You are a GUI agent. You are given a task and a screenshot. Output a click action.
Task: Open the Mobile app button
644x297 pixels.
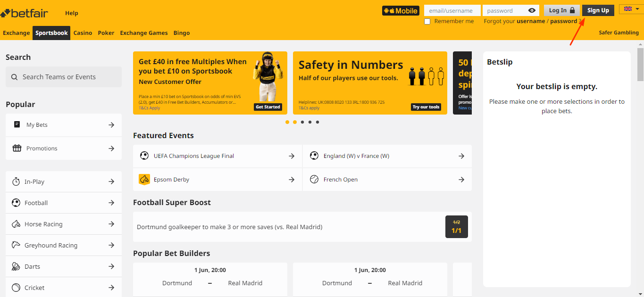click(401, 10)
